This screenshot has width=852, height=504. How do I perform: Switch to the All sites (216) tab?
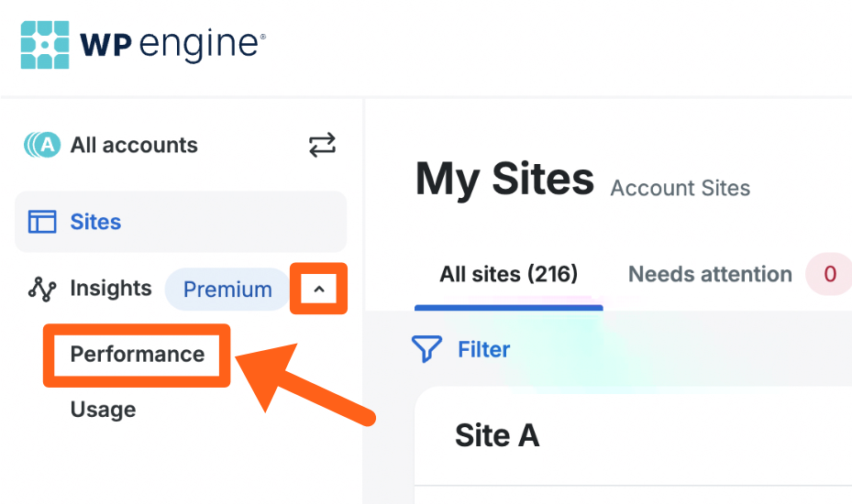pyautogui.click(x=508, y=274)
